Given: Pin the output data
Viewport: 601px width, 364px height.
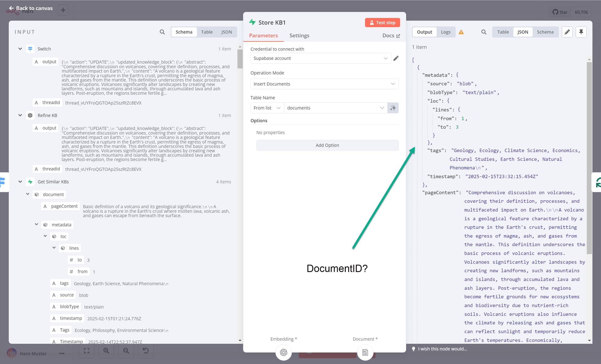Looking at the screenshot, I should point(581,32).
